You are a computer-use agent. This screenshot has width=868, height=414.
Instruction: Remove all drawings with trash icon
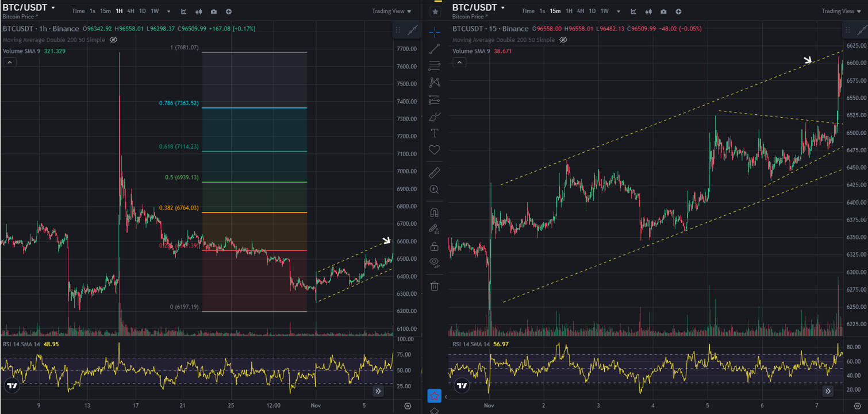coord(435,285)
